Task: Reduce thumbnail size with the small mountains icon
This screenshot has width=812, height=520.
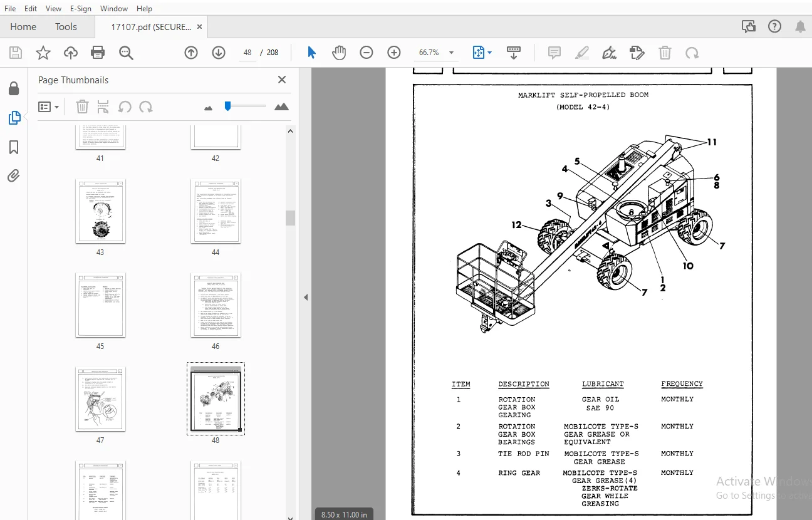Action: point(209,108)
